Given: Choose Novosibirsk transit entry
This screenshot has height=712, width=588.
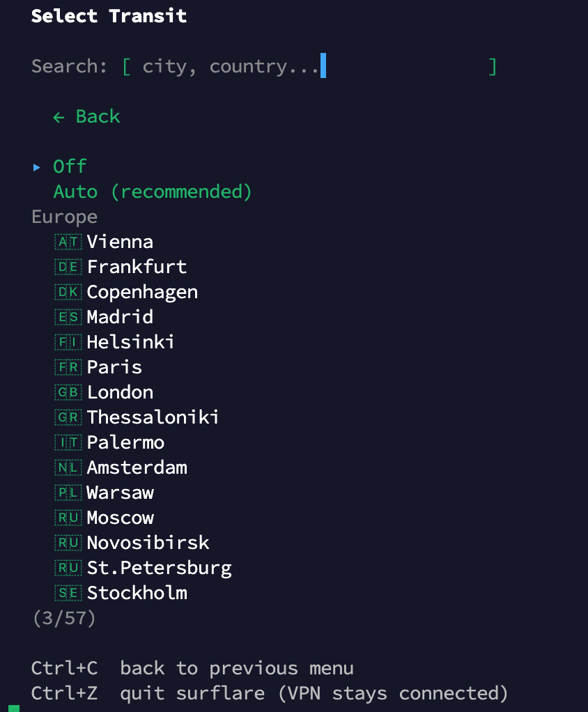Looking at the screenshot, I should (x=148, y=543).
